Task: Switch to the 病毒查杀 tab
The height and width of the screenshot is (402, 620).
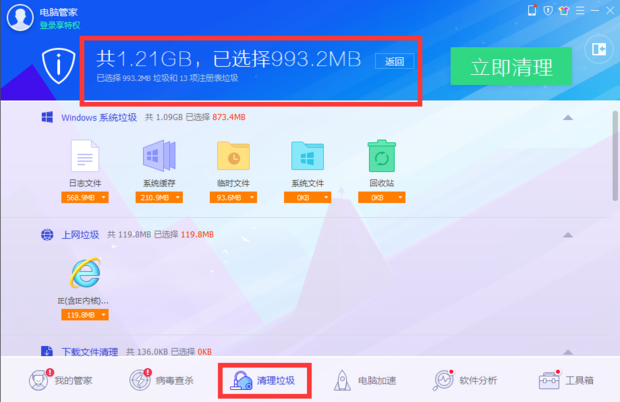Action: point(162,381)
